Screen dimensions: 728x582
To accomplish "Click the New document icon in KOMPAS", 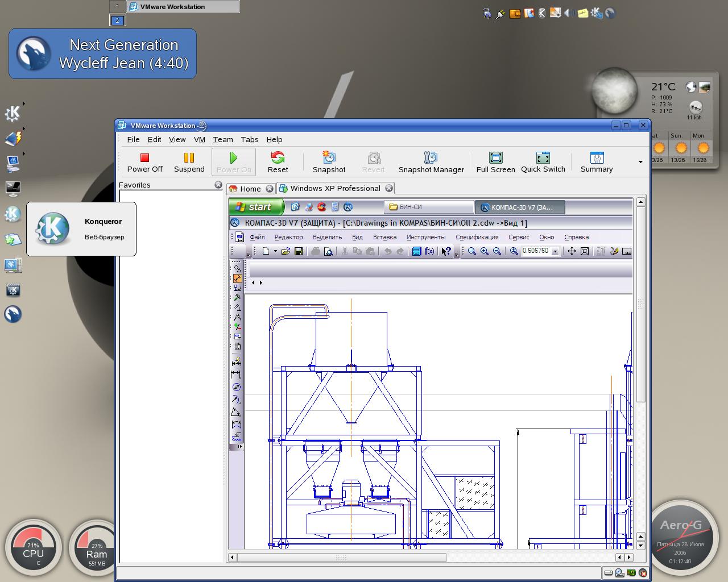I will (266, 251).
